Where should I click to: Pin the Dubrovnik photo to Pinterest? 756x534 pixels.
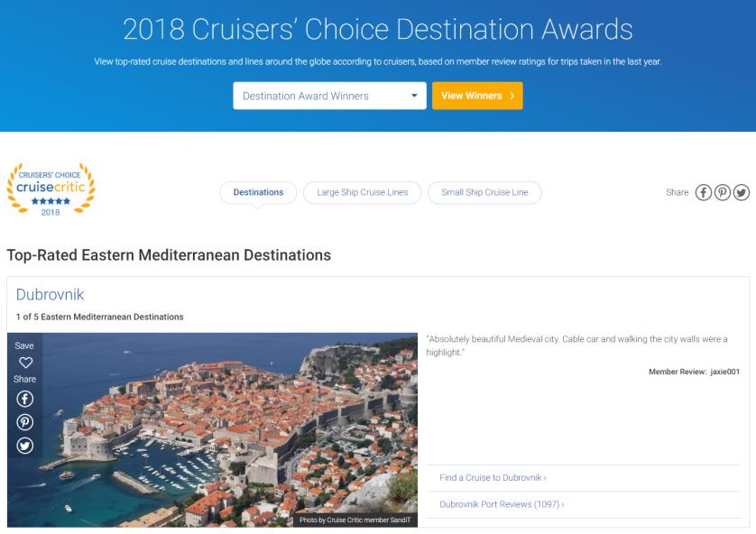(25, 421)
